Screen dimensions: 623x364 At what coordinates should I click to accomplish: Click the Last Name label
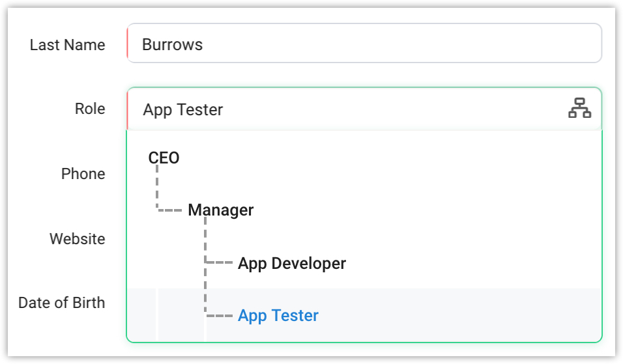pos(67,45)
